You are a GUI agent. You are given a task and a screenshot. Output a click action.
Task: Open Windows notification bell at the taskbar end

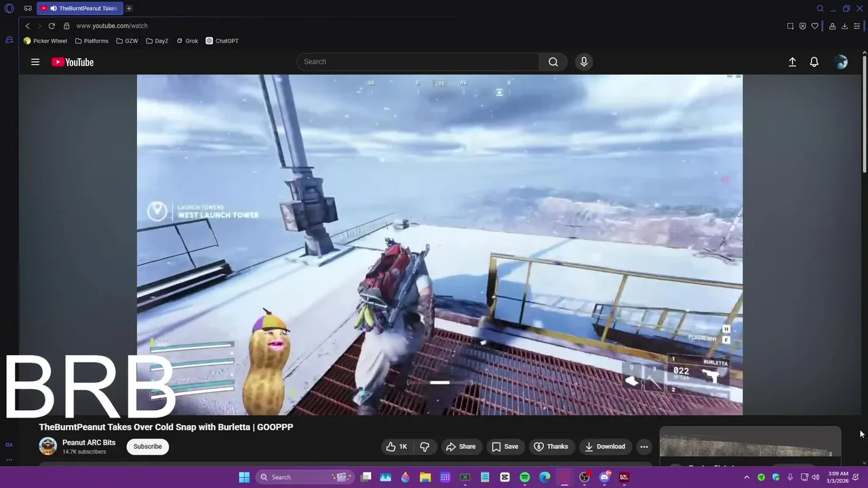pyautogui.click(x=856, y=477)
